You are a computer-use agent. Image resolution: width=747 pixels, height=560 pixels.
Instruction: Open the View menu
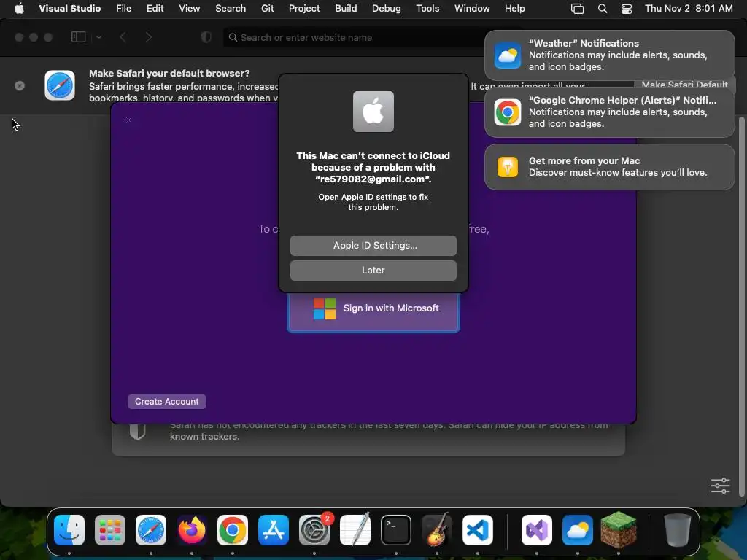pyautogui.click(x=189, y=9)
